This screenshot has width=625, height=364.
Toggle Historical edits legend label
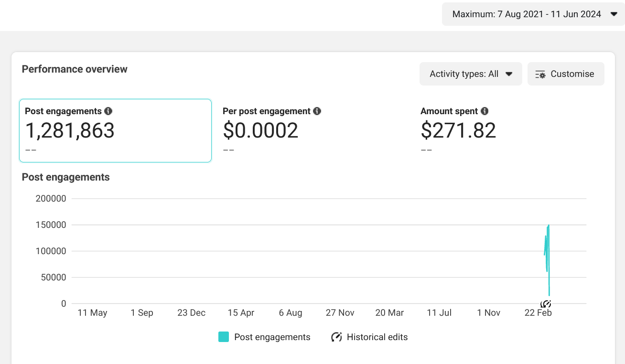tap(377, 337)
